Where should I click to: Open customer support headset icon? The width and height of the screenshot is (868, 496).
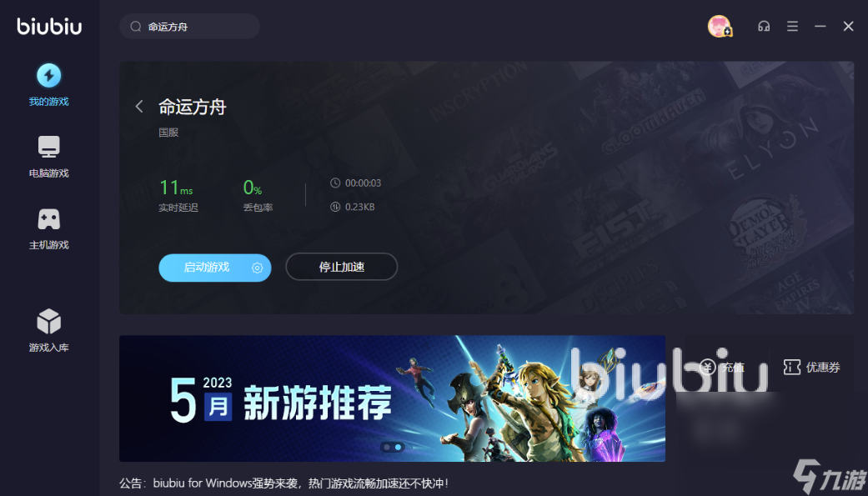[x=764, y=26]
